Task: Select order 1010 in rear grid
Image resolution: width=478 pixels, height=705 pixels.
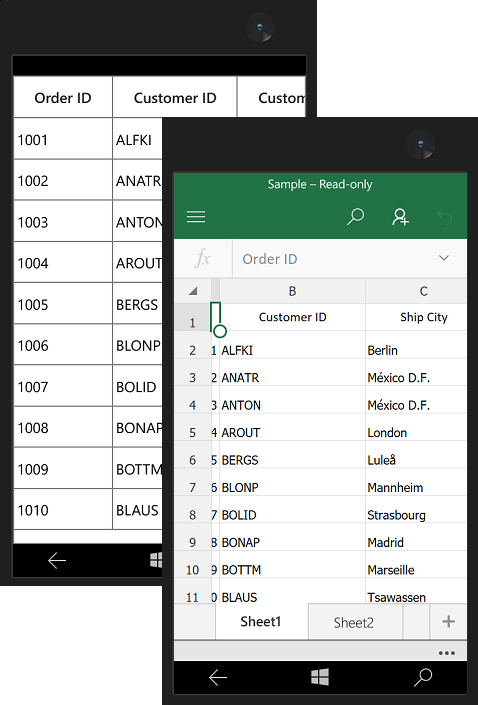Action: [63, 510]
